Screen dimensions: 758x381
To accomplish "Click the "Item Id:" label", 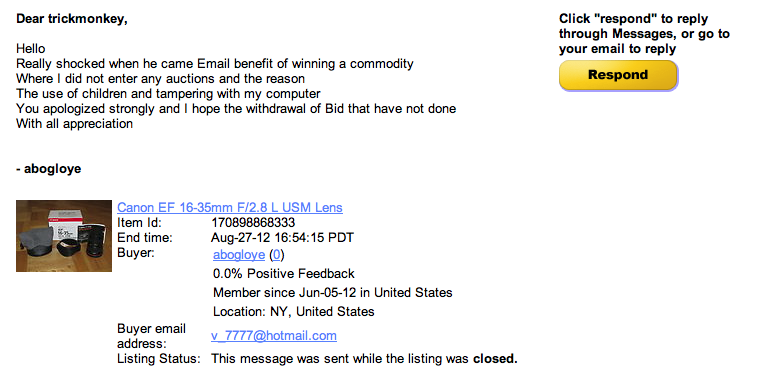I will tap(139, 222).
